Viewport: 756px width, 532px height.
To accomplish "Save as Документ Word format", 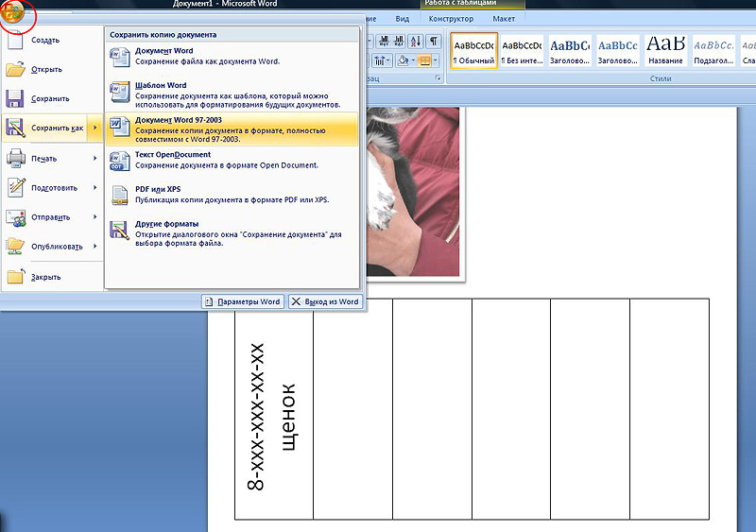I will tap(232, 57).
